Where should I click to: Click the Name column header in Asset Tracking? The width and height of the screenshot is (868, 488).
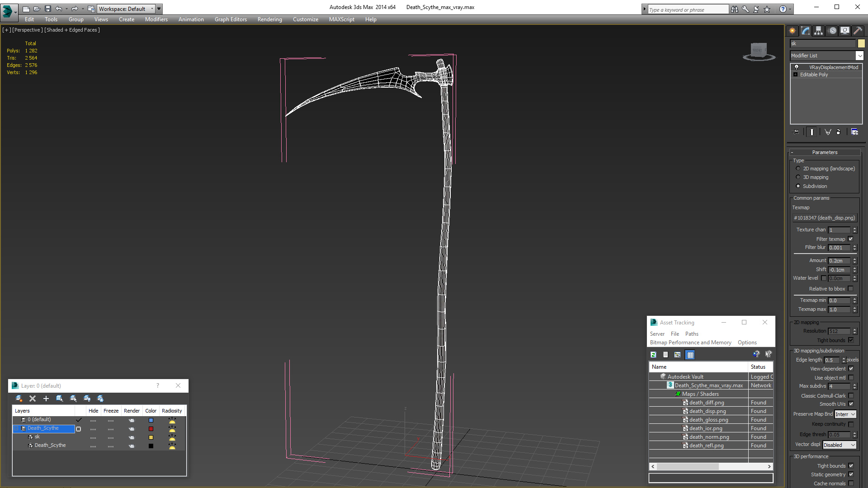point(698,366)
